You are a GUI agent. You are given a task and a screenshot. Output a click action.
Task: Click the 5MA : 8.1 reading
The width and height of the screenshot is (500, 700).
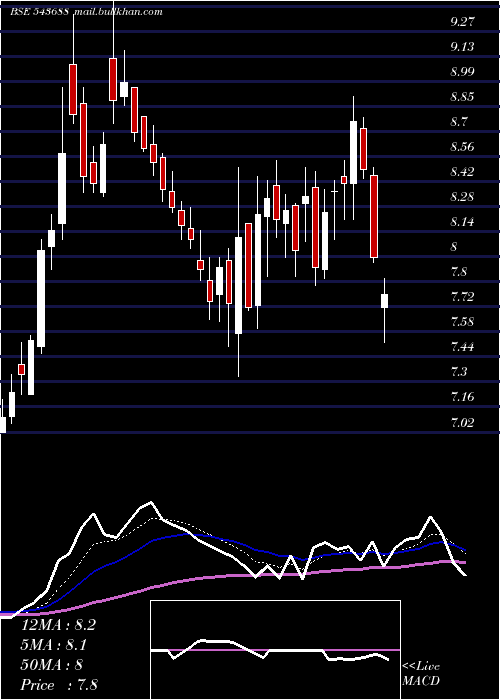(x=54, y=645)
